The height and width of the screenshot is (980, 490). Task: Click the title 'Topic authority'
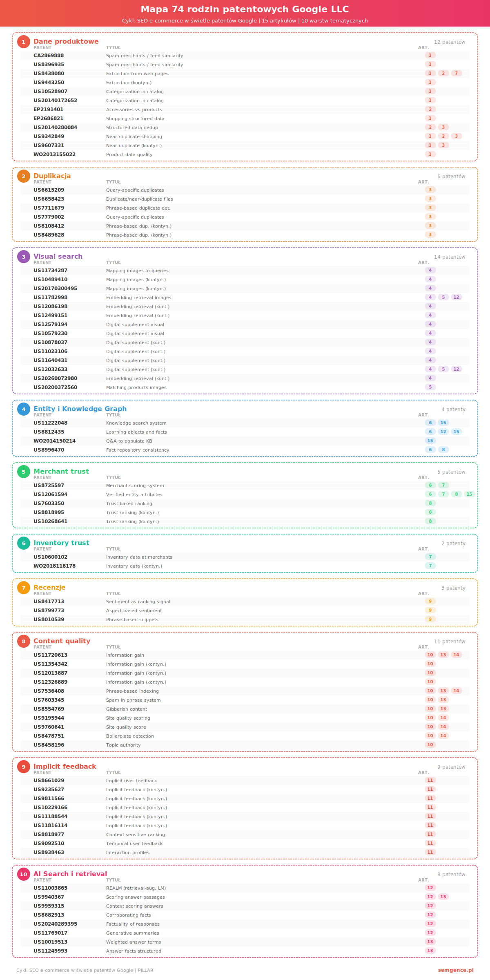click(123, 745)
